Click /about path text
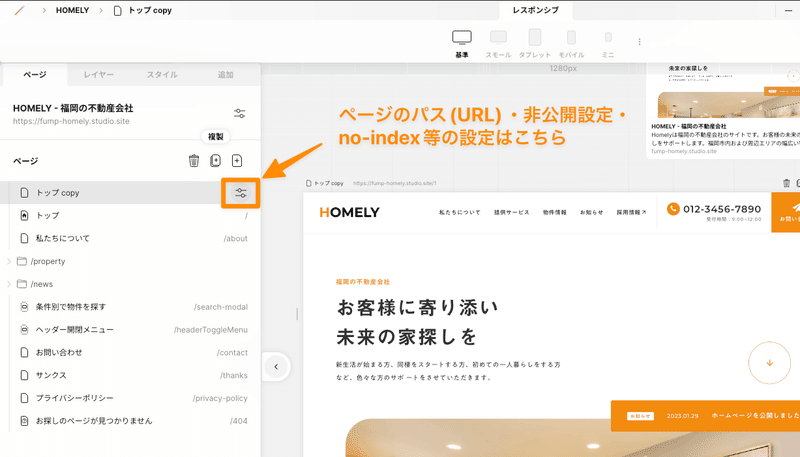The image size is (800, 457). click(235, 238)
